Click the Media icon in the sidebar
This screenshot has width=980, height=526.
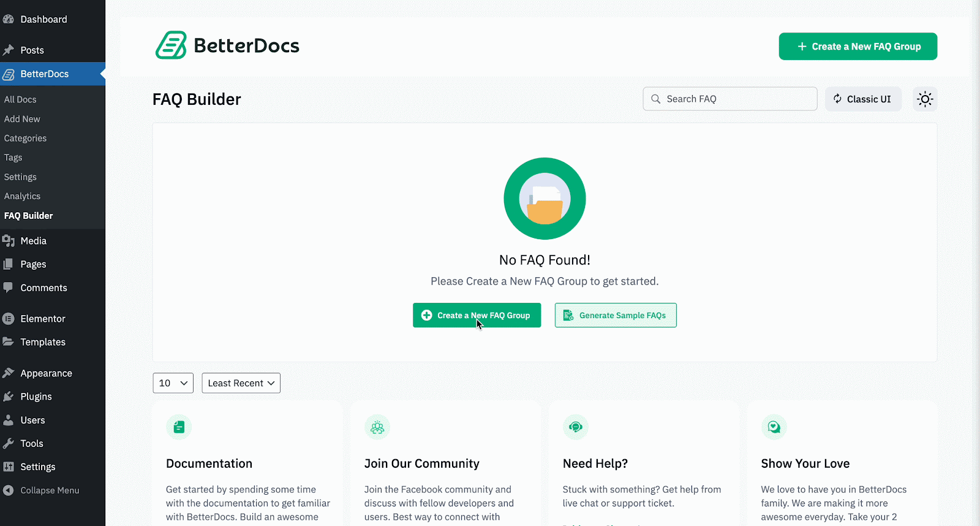click(x=9, y=241)
